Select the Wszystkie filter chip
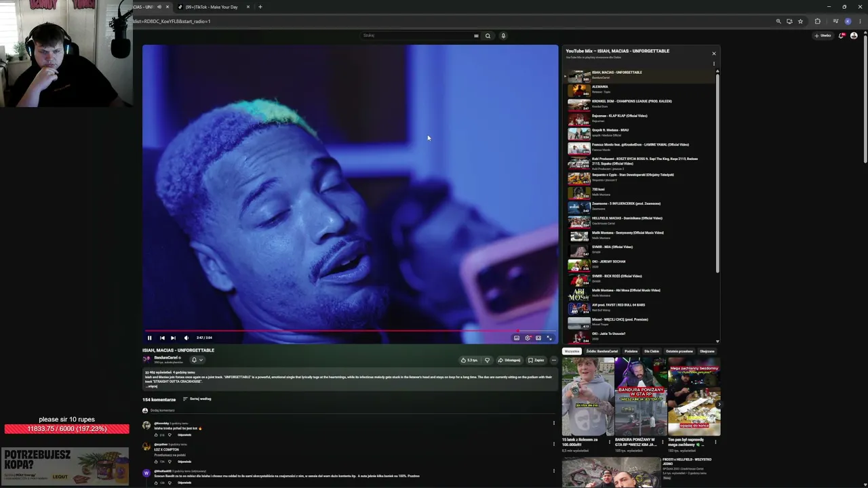This screenshot has width=868, height=488. click(572, 351)
